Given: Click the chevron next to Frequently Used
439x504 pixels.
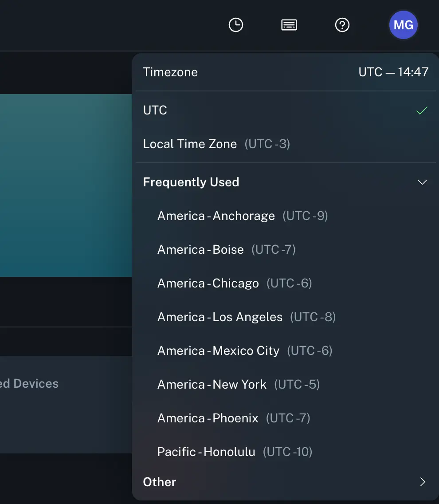Looking at the screenshot, I should click(x=422, y=182).
